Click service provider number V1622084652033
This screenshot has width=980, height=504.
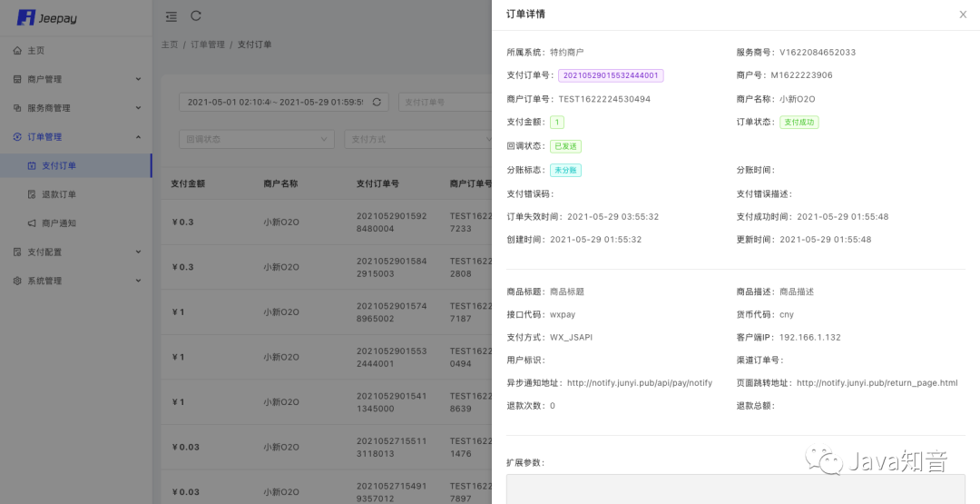point(818,53)
